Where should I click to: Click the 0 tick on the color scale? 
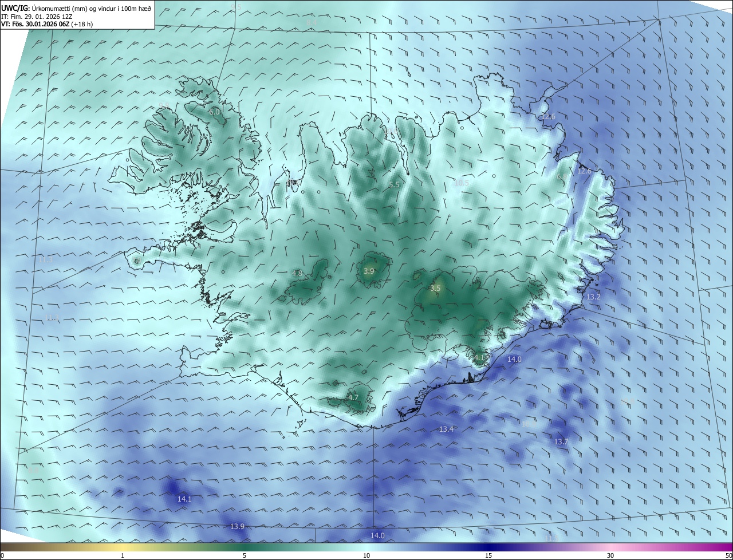(2, 556)
